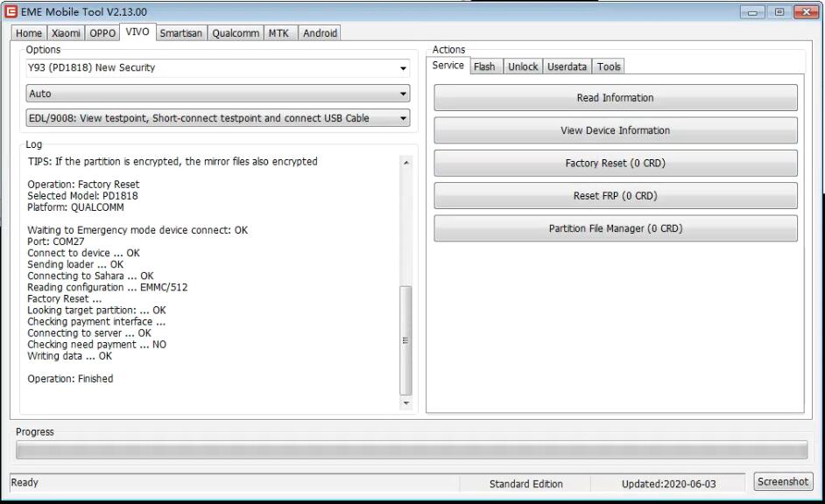Select the VIVO tab

137,32
